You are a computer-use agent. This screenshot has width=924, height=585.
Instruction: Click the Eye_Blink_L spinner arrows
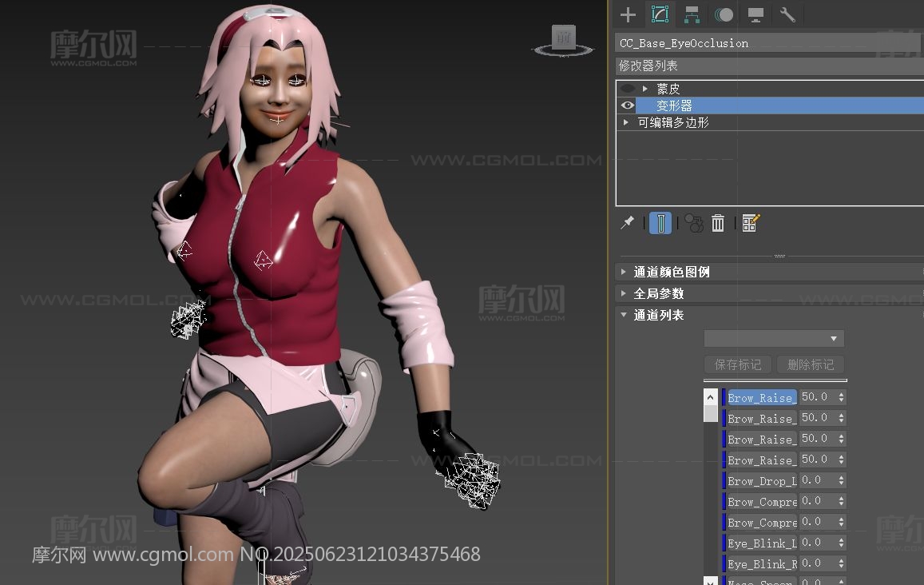[x=842, y=543]
